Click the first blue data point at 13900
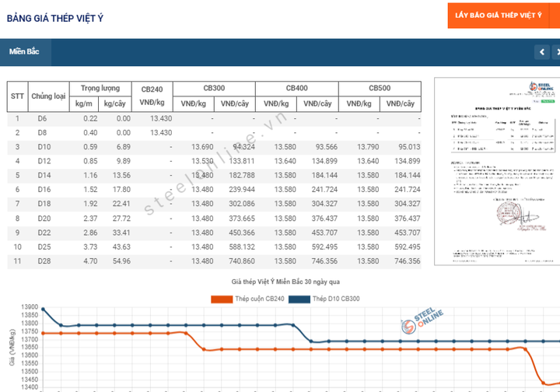This screenshot has width=560, height=392. tap(43, 310)
